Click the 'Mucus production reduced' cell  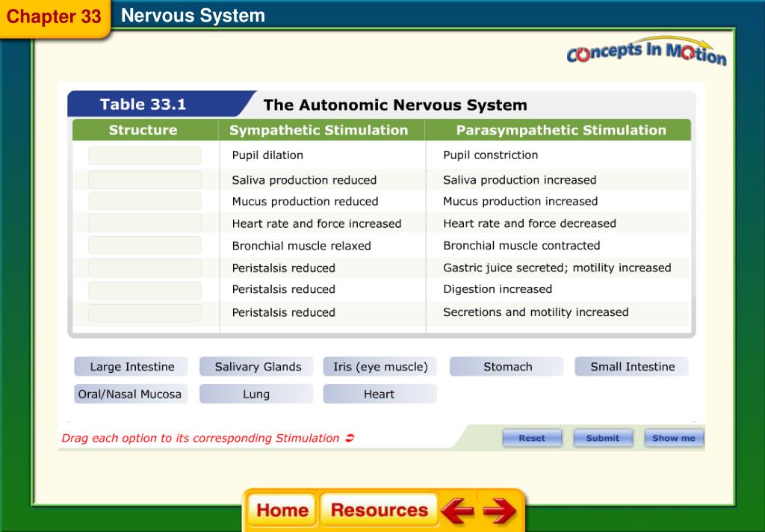(x=305, y=202)
